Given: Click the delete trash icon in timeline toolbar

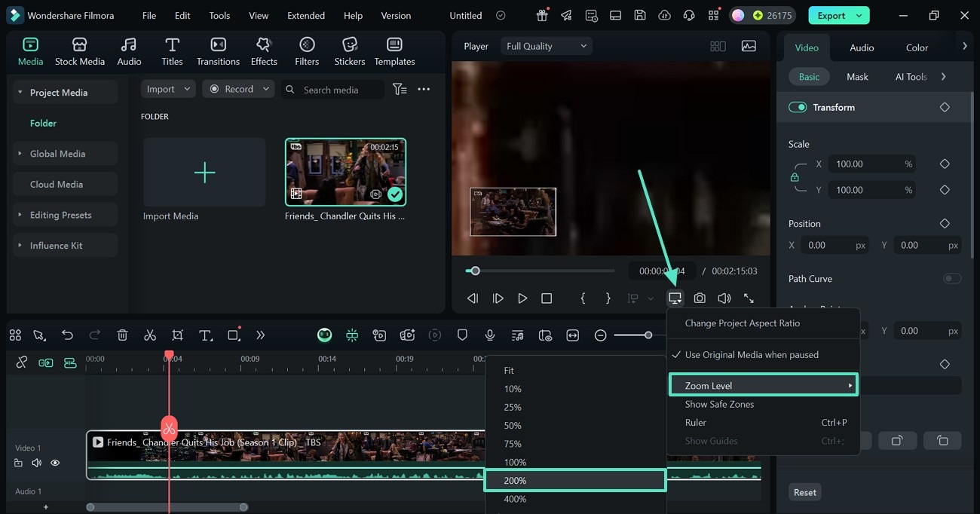Looking at the screenshot, I should [x=123, y=335].
